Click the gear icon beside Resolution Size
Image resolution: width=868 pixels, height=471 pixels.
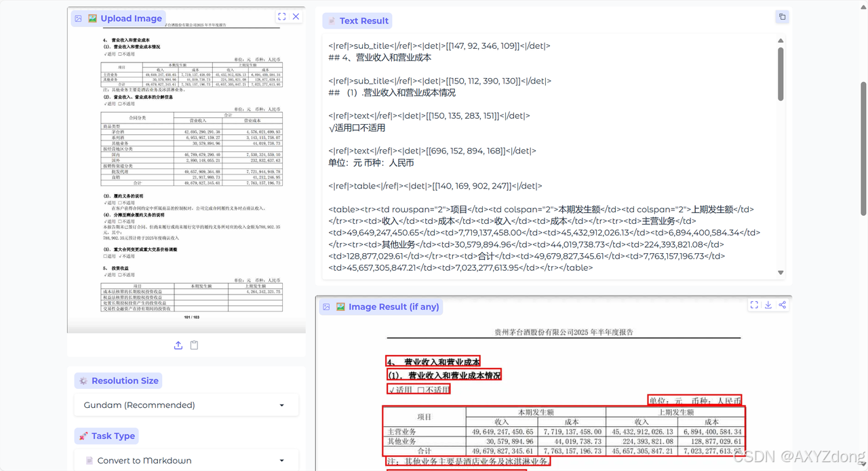point(85,380)
